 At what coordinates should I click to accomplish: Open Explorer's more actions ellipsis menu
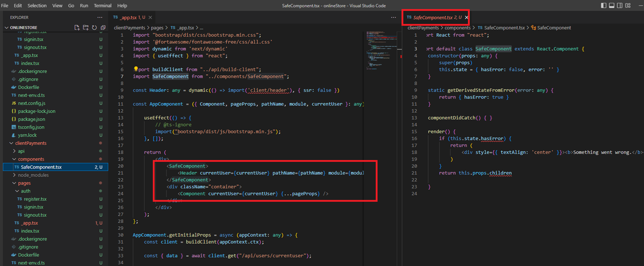click(100, 18)
